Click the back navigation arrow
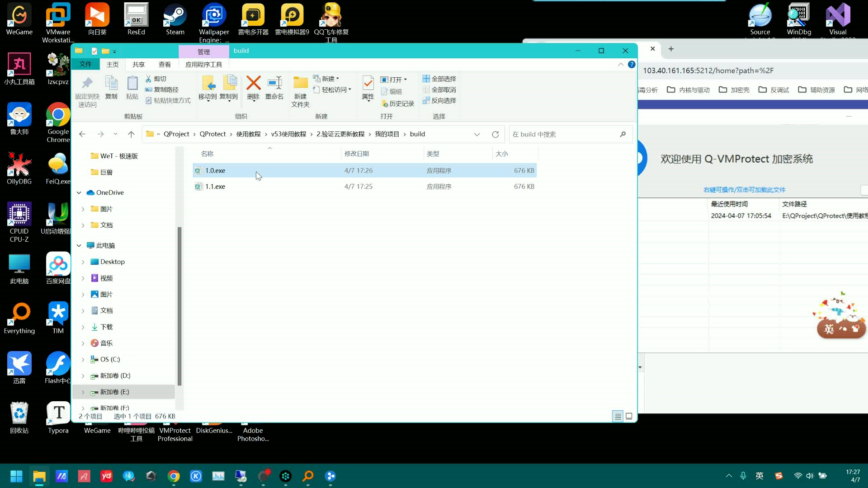The width and height of the screenshot is (868, 488). [82, 134]
